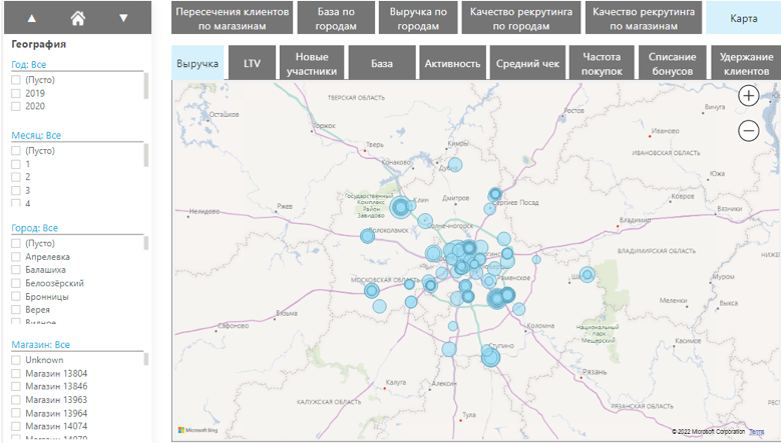Expand the Магазин: Все filter
The image size is (781, 443).
[x=40, y=344]
